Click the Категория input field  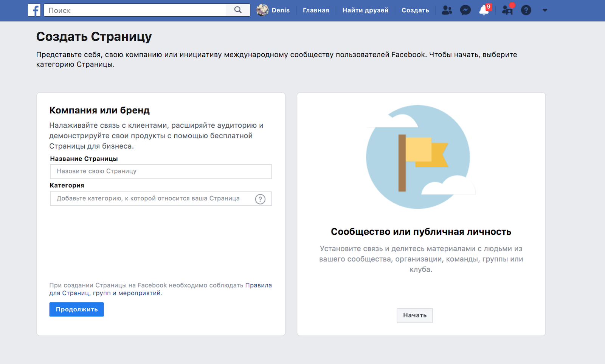[x=161, y=198]
